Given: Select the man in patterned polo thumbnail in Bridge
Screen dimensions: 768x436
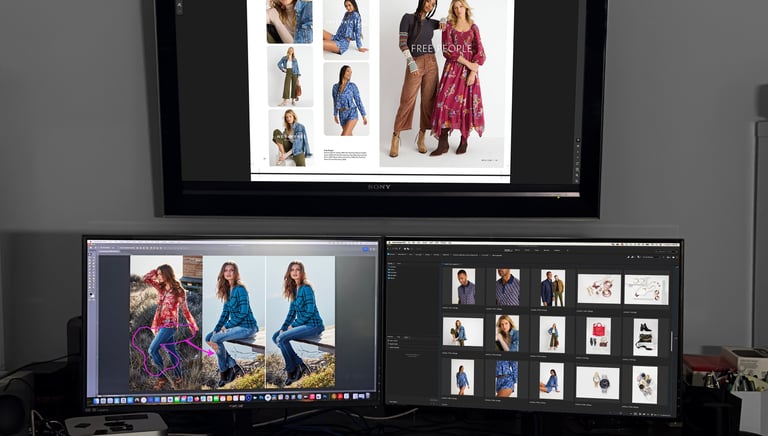Looking at the screenshot, I should click(x=463, y=287).
